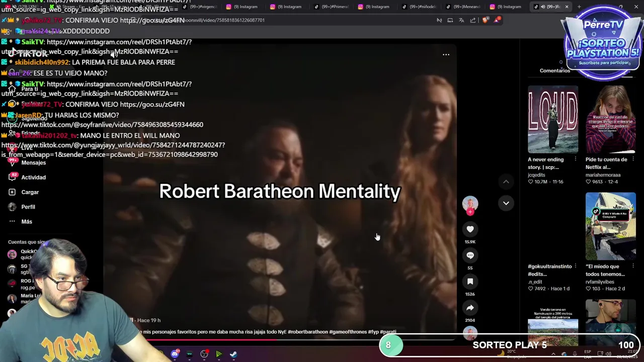Follow creator via red plus badge
The image size is (644, 362).
(x=470, y=212)
